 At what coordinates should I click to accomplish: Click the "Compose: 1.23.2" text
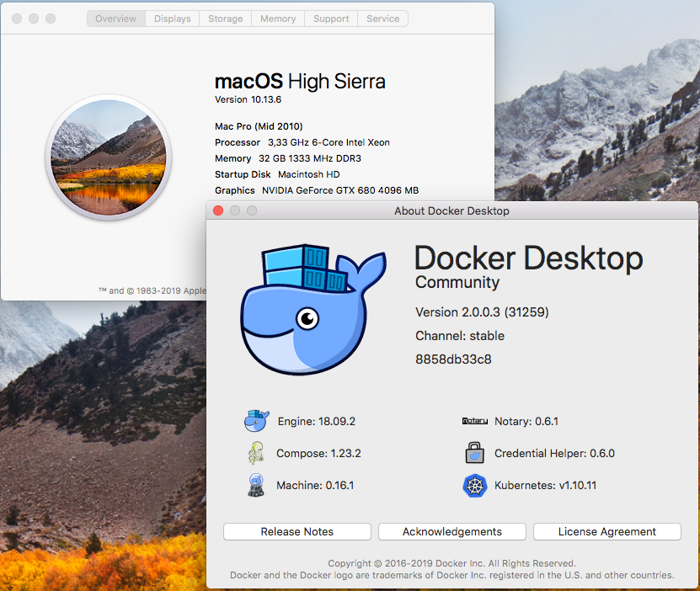tap(318, 454)
